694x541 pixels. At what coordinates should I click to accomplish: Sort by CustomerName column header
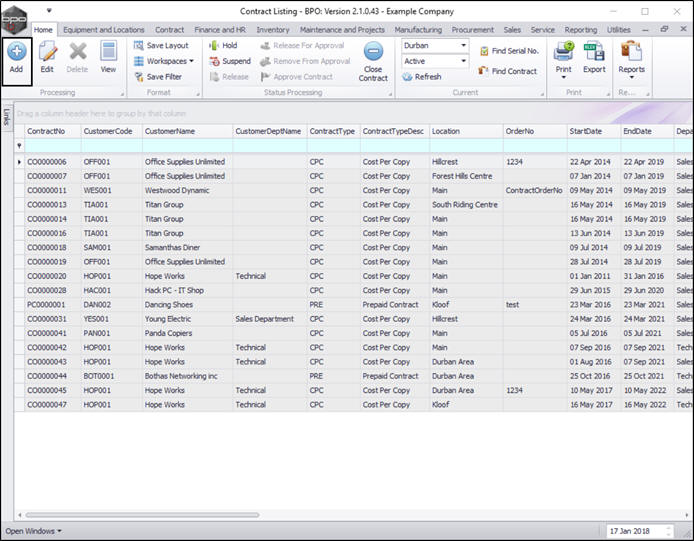(187, 131)
